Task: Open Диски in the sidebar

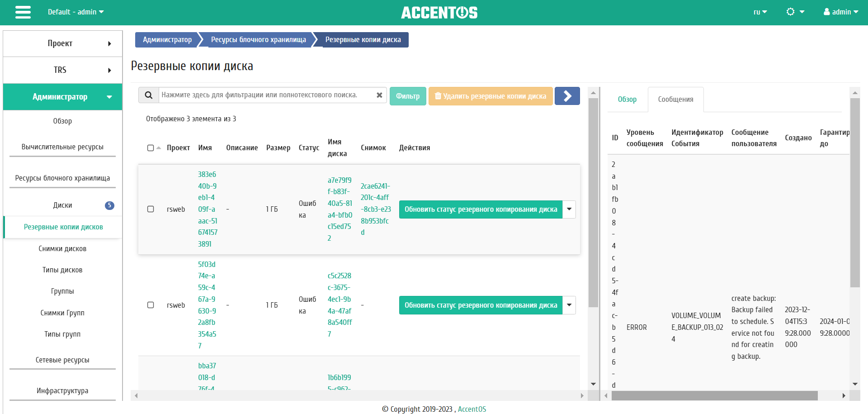Action: tap(62, 205)
